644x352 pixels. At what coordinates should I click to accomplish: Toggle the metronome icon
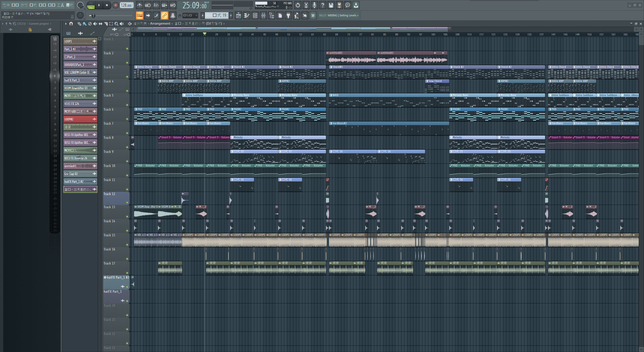click(140, 5)
